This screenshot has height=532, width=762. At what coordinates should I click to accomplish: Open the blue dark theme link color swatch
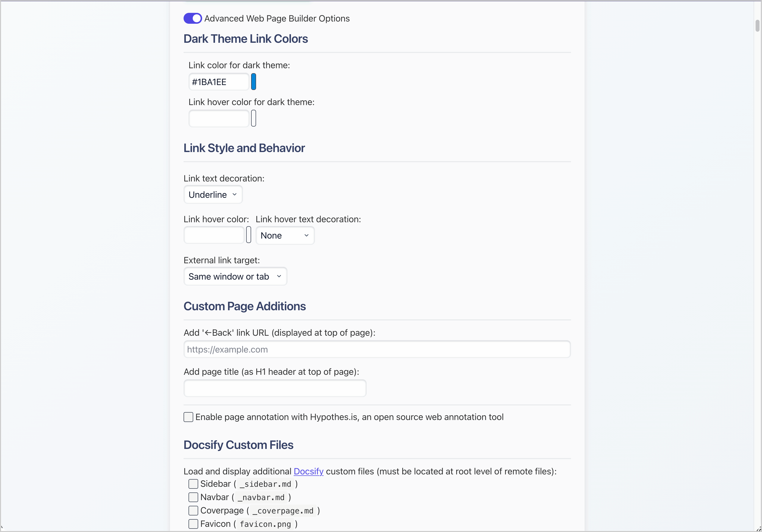[254, 82]
